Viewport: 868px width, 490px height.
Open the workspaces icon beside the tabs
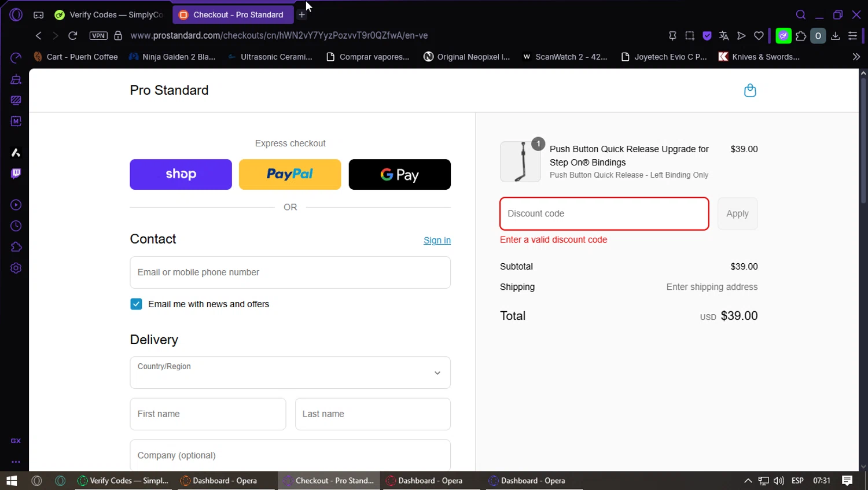[38, 15]
